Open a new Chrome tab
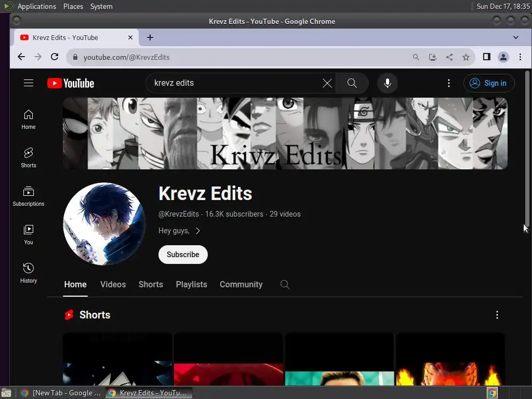 click(150, 37)
